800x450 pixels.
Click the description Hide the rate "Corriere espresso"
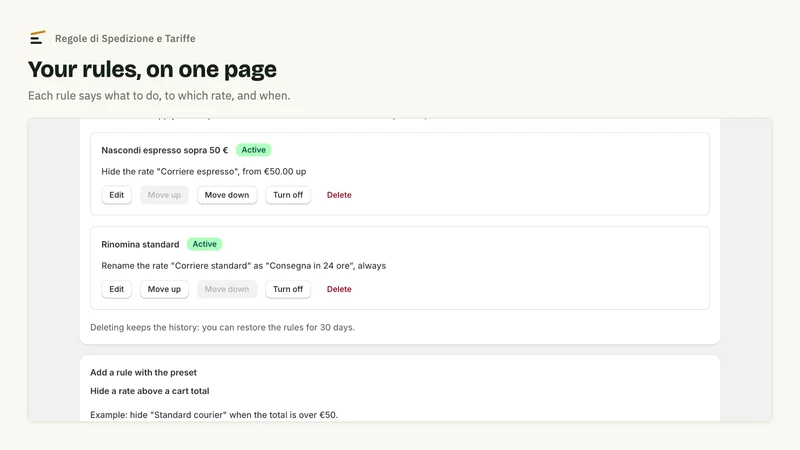coord(204,171)
